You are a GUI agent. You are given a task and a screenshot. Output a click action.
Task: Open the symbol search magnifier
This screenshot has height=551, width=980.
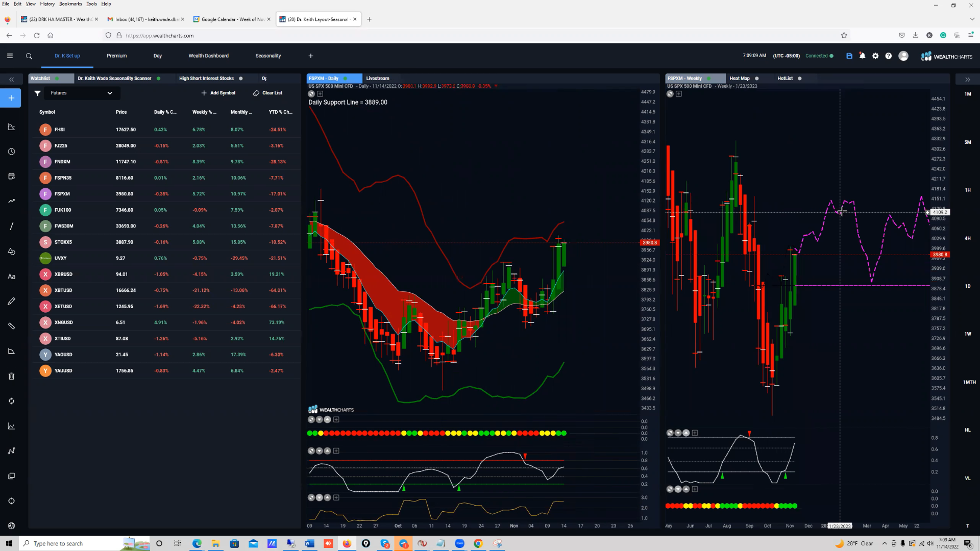coord(29,56)
